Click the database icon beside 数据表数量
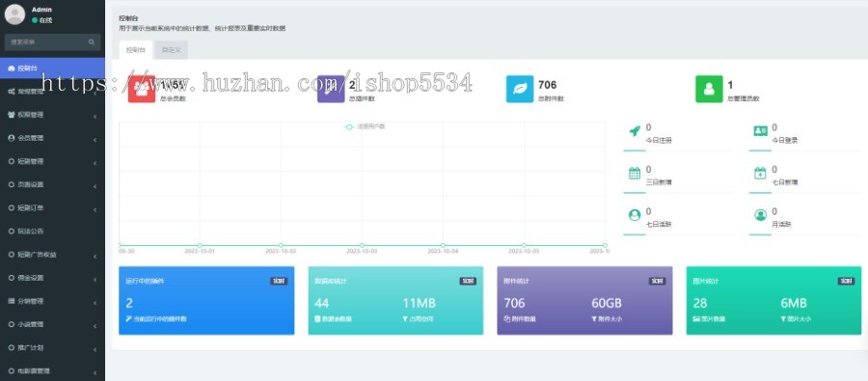868x381 pixels. point(317,319)
